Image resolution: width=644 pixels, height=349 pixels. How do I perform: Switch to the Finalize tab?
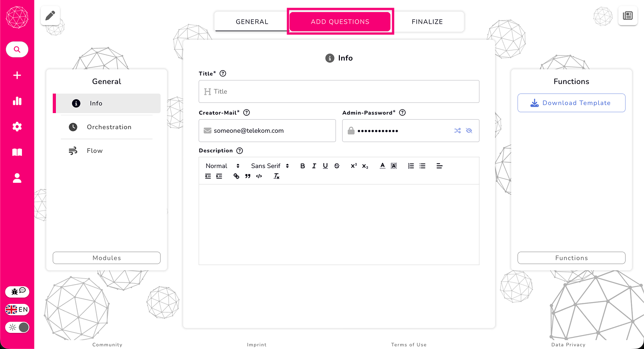coord(427,21)
